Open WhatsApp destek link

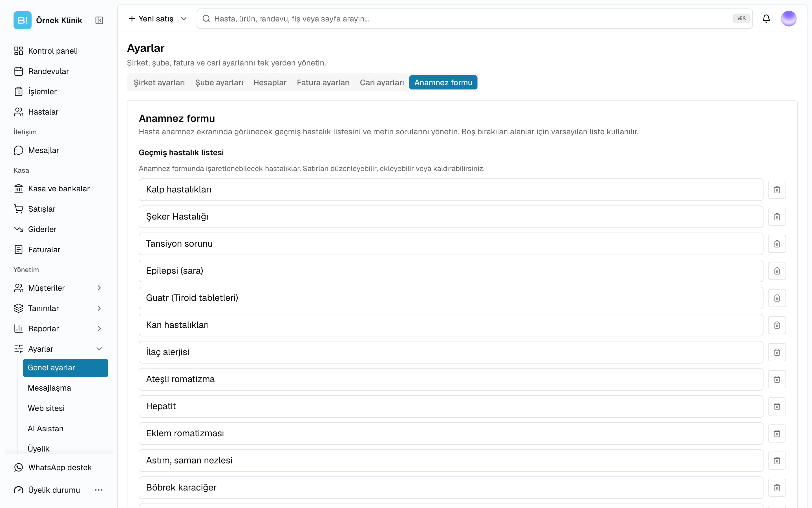click(x=59, y=467)
